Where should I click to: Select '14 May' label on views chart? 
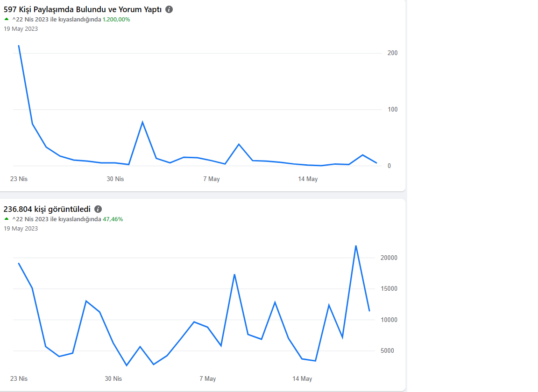302,378
